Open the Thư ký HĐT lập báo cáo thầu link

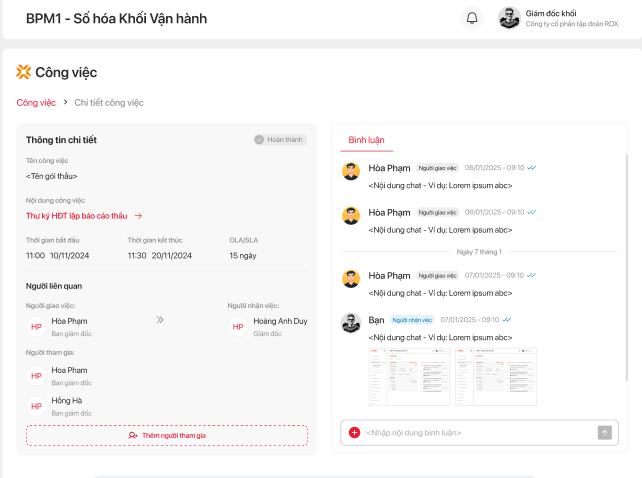coord(77,215)
